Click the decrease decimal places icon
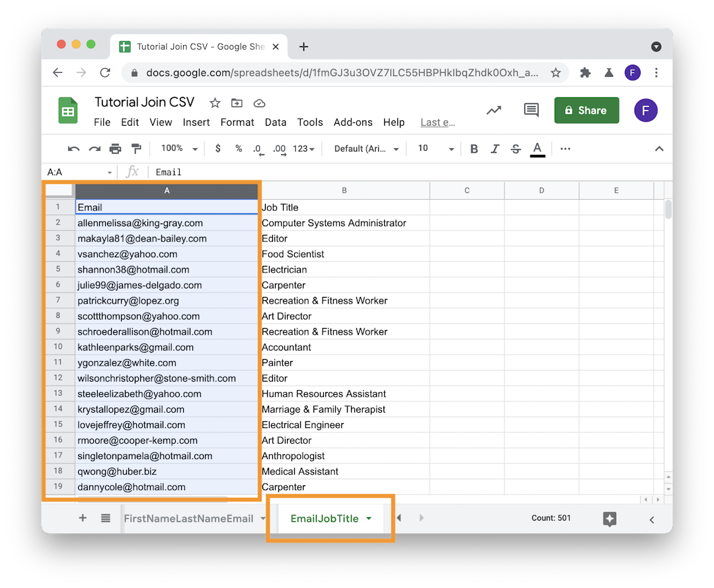The width and height of the screenshot is (714, 588). (257, 148)
